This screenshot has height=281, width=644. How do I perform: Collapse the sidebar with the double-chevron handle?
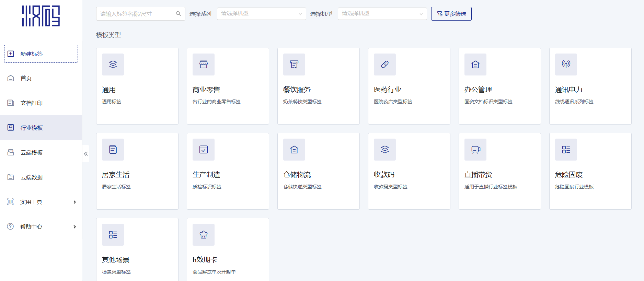[x=86, y=154]
